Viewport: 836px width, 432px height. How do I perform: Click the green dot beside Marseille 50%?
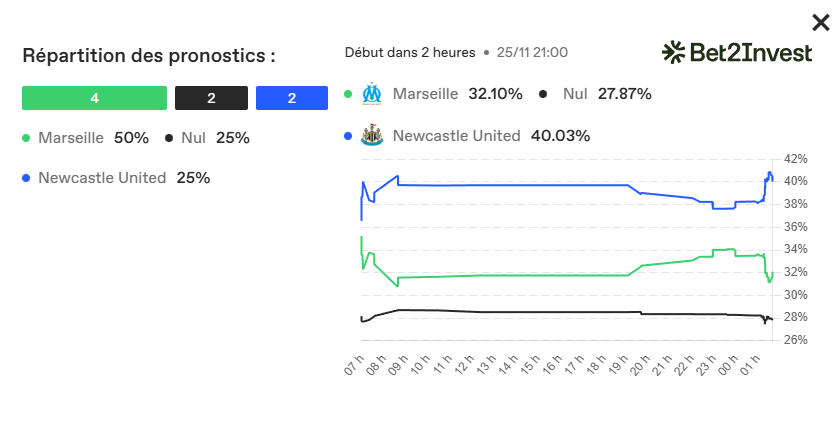coord(27,138)
